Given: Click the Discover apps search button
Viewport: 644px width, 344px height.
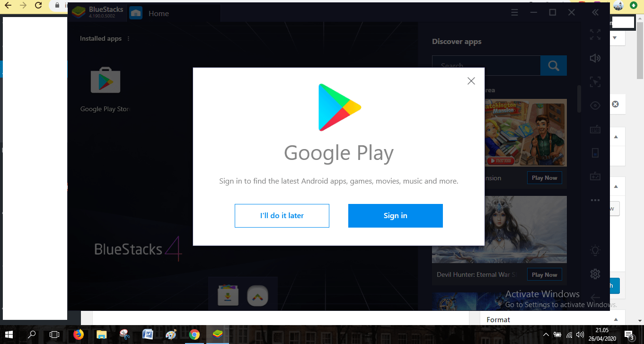Looking at the screenshot, I should tap(554, 66).
